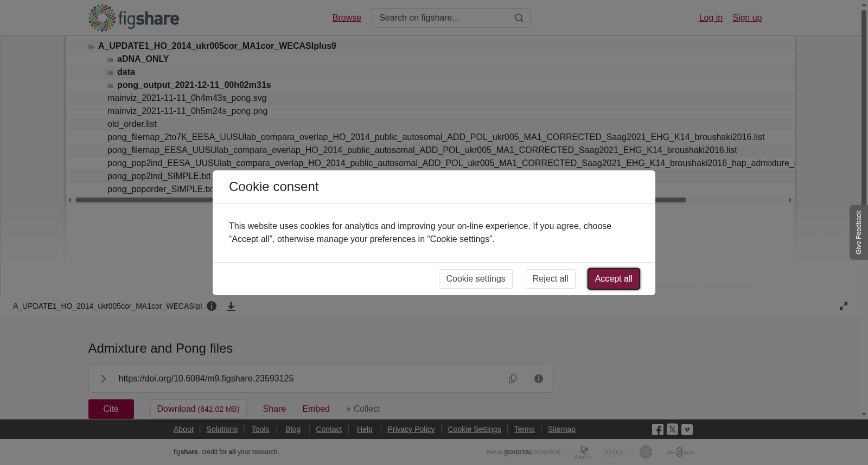
Task: Open the aDNA_ONLY folder
Action: pos(143,59)
